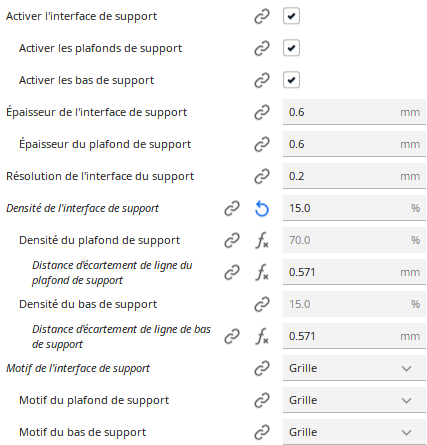Click the Épaisseur de l'interface de support field

click(x=354, y=112)
